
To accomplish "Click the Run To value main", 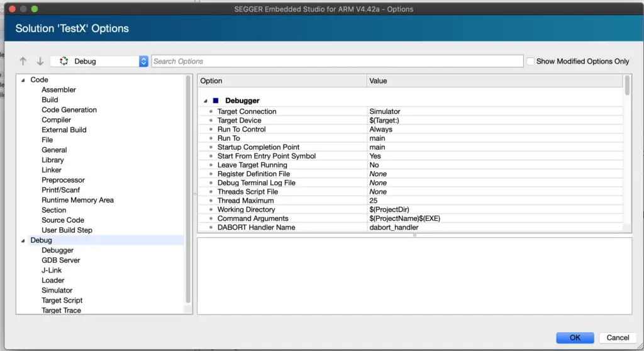I will click(x=377, y=138).
